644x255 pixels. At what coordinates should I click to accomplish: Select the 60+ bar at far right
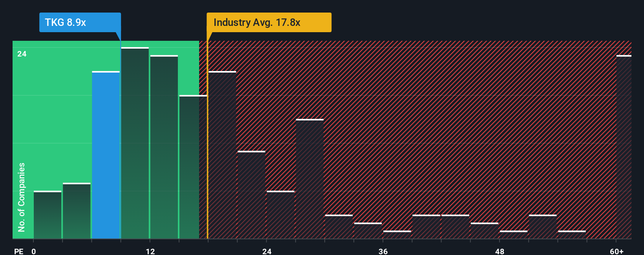coord(624,147)
